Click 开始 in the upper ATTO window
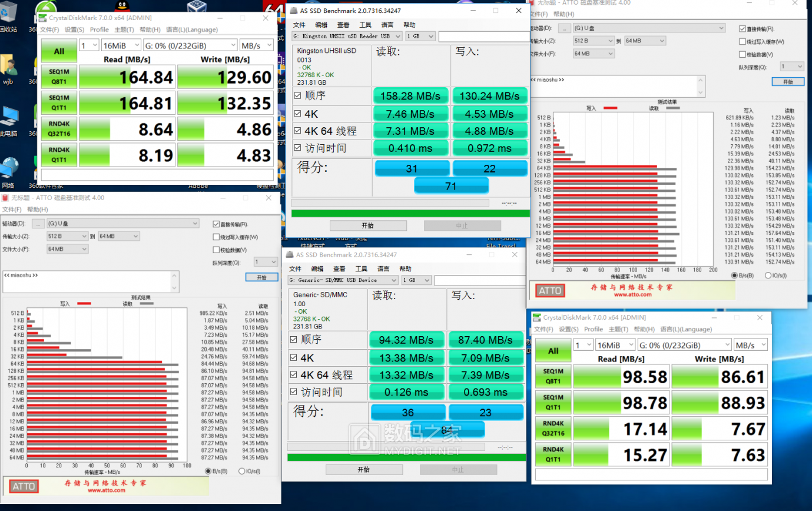Screen dimensions: 812x511 point(788,82)
